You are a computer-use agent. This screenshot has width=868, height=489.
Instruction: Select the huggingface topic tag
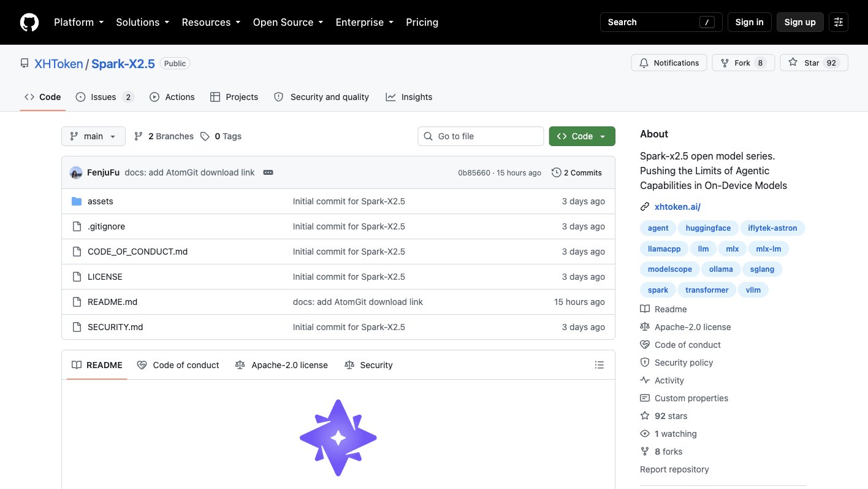pyautogui.click(x=708, y=228)
